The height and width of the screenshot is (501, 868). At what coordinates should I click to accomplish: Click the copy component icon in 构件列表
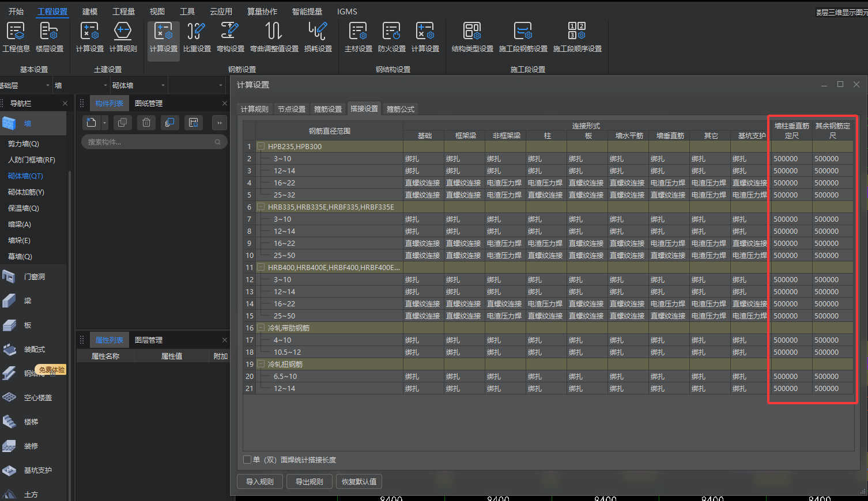click(122, 123)
